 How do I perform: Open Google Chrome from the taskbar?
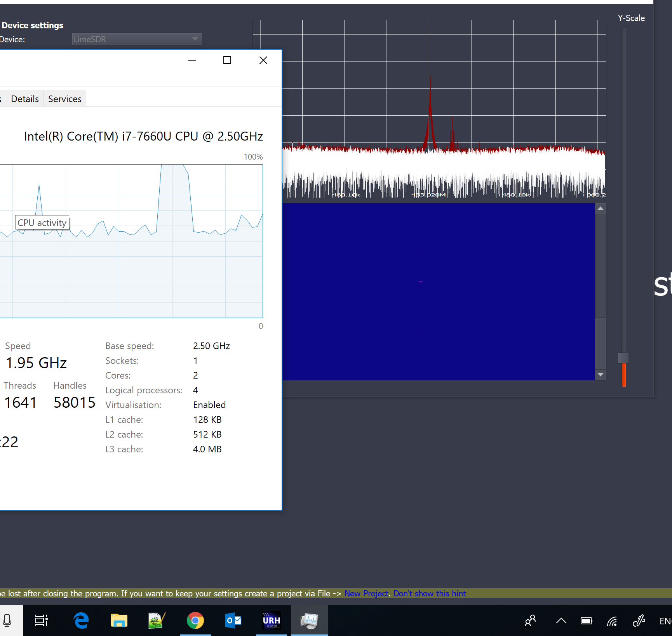tap(195, 620)
